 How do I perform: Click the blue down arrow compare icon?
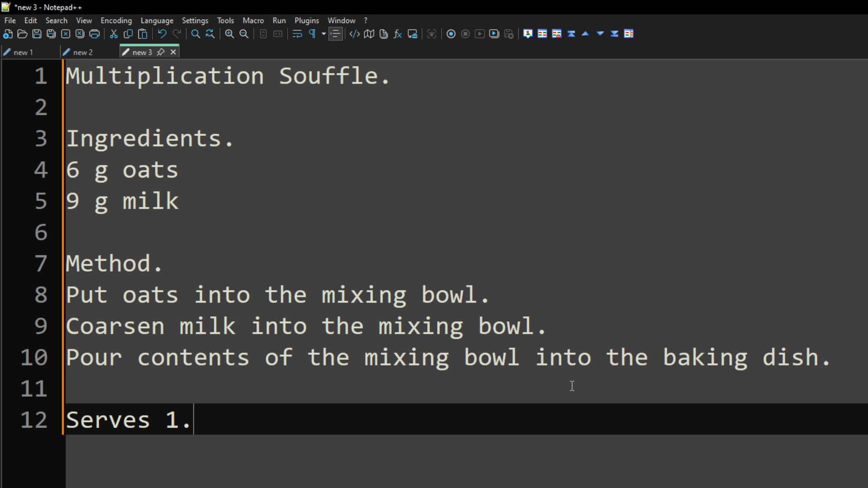(600, 34)
